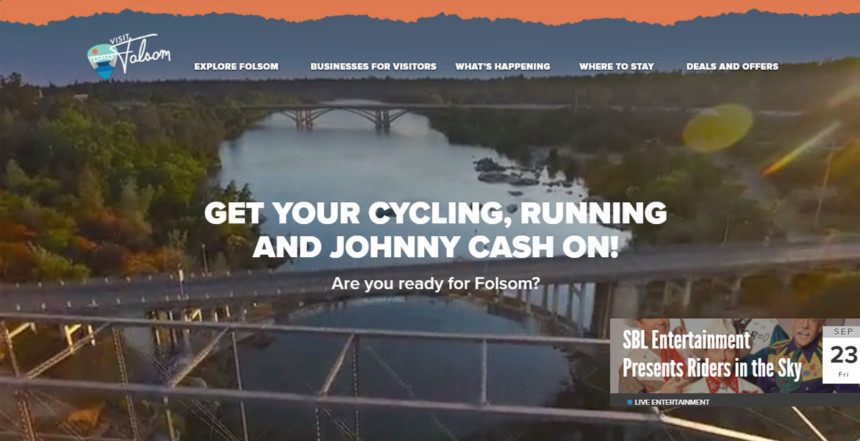The height and width of the screenshot is (441, 860).
Task: Click the Visit Folsom shield pin icon
Action: 103,61
